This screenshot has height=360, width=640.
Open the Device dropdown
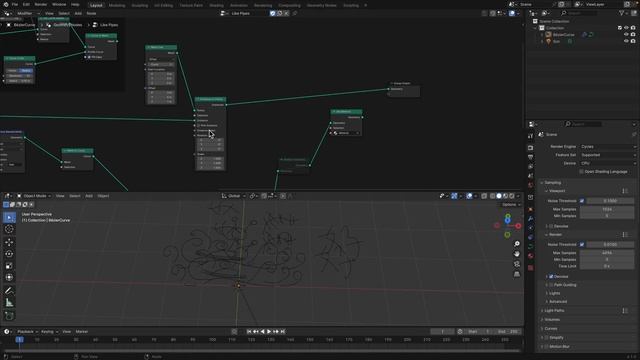point(608,163)
